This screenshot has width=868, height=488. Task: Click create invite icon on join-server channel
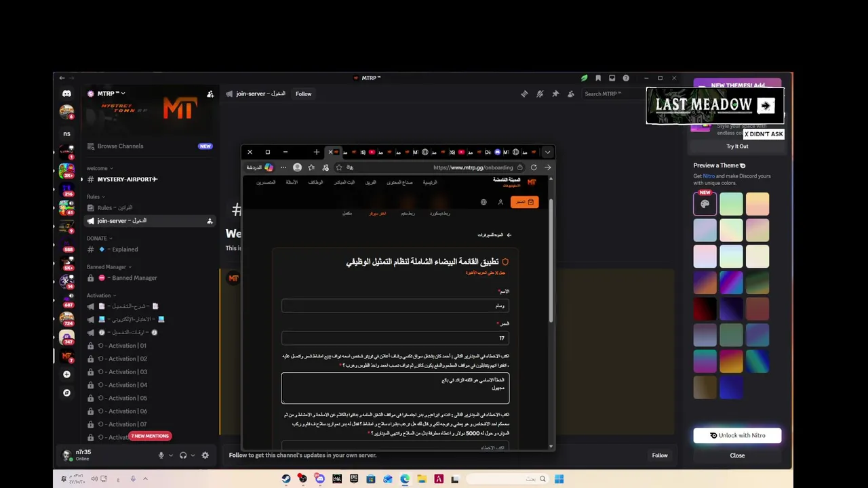pos(210,221)
